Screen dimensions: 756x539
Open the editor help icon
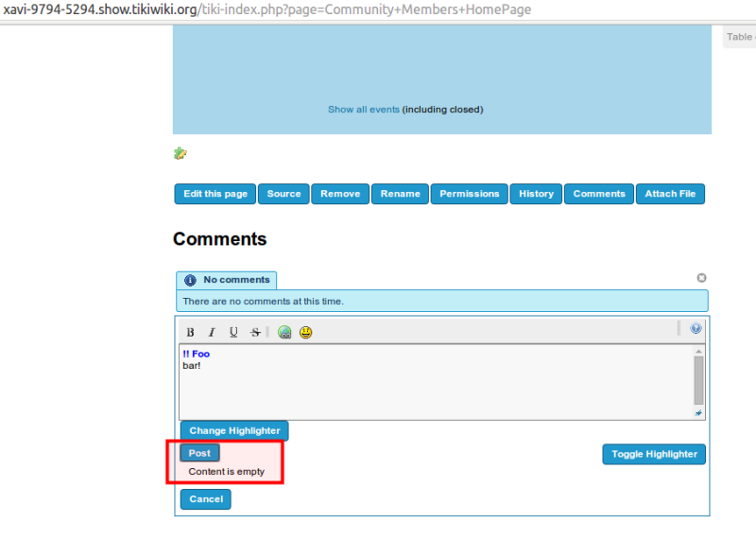tap(696, 328)
